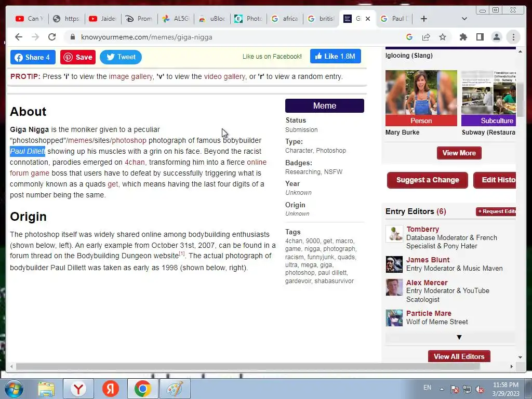
Task: Toggle the browser side panel icon
Action: (480, 37)
